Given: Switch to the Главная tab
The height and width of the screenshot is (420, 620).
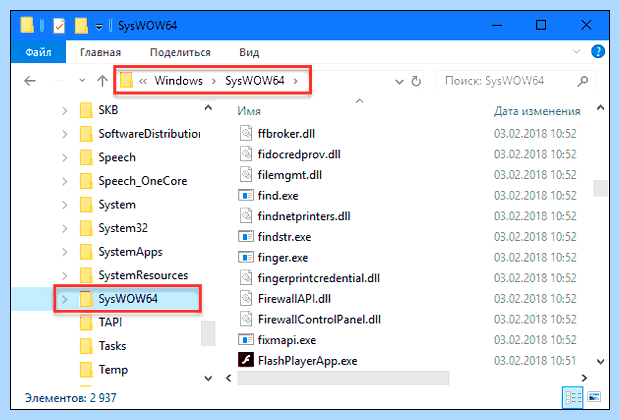Looking at the screenshot, I should pos(100,52).
